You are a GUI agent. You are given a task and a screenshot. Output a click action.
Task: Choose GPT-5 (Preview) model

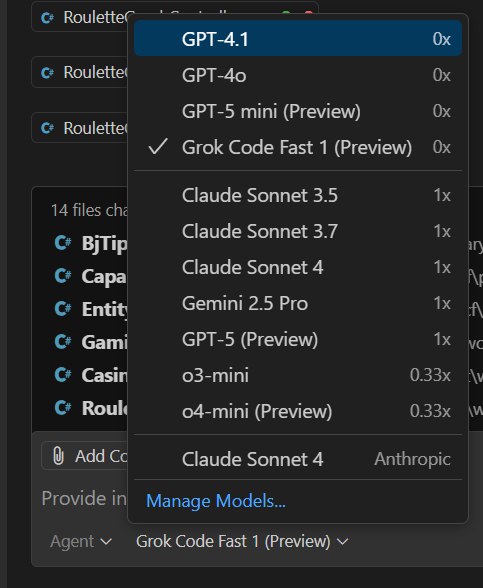pyautogui.click(x=298, y=339)
